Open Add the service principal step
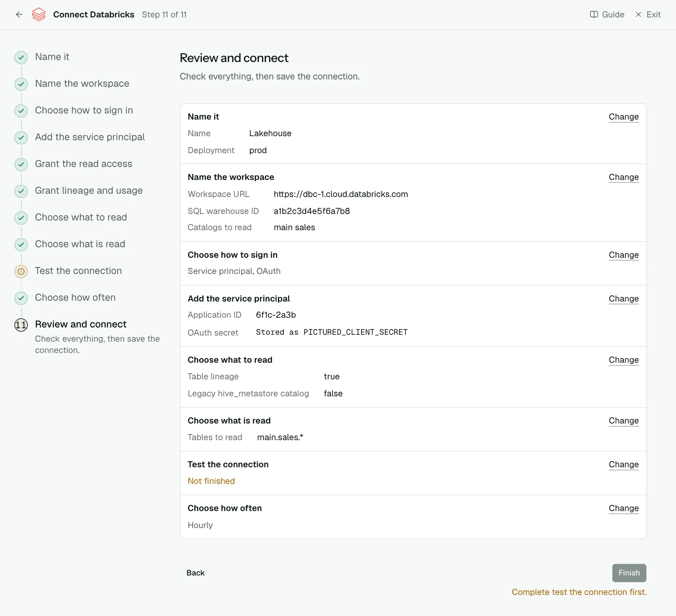676x616 pixels. point(90,137)
